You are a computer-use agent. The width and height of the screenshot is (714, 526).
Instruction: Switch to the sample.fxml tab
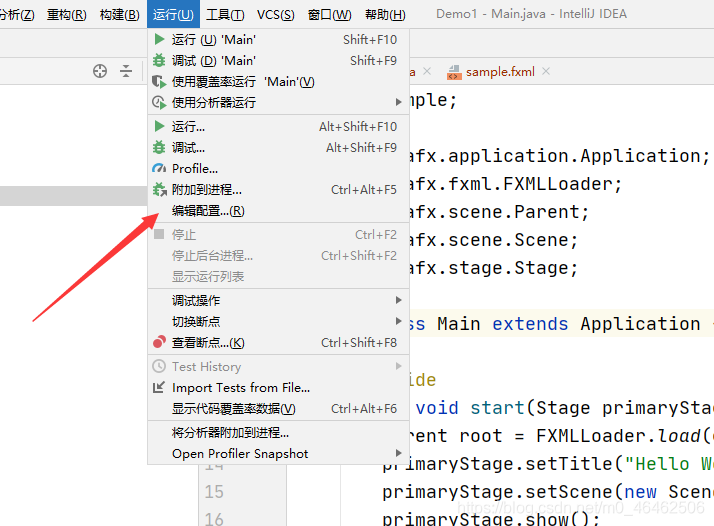tap(500, 72)
